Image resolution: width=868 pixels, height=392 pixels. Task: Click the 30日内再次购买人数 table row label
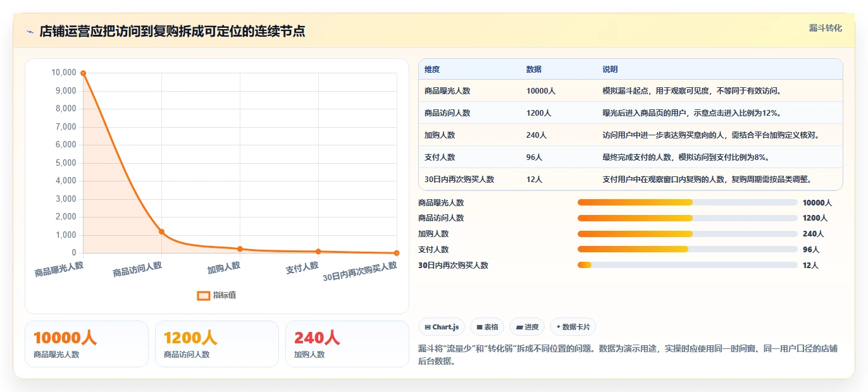coord(459,180)
